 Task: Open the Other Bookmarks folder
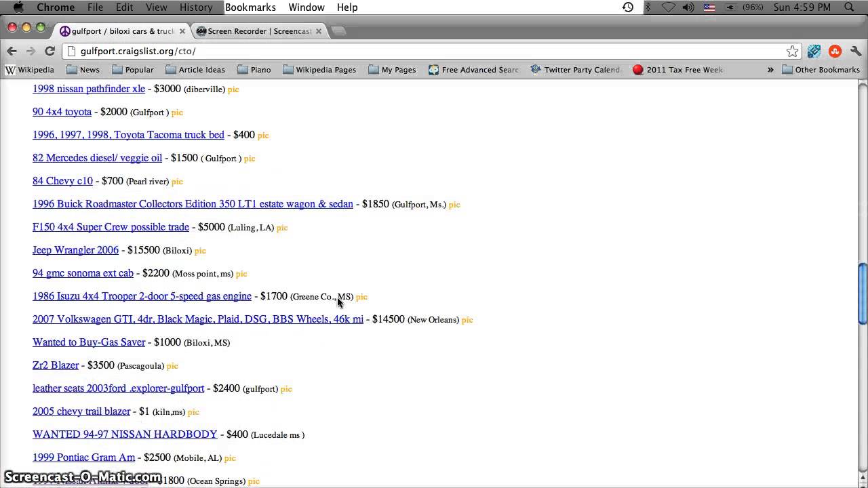tap(821, 70)
